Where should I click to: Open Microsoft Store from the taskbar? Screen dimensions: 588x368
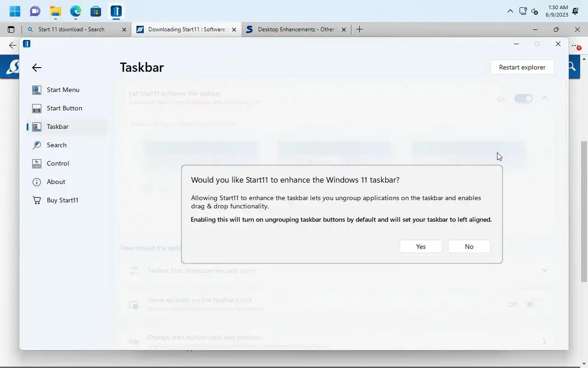point(96,11)
